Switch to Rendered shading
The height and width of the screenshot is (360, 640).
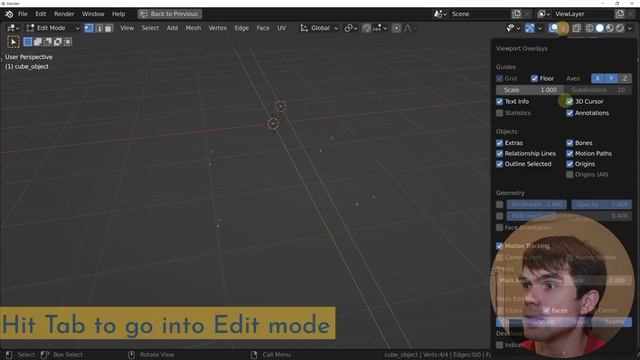[x=620, y=28]
